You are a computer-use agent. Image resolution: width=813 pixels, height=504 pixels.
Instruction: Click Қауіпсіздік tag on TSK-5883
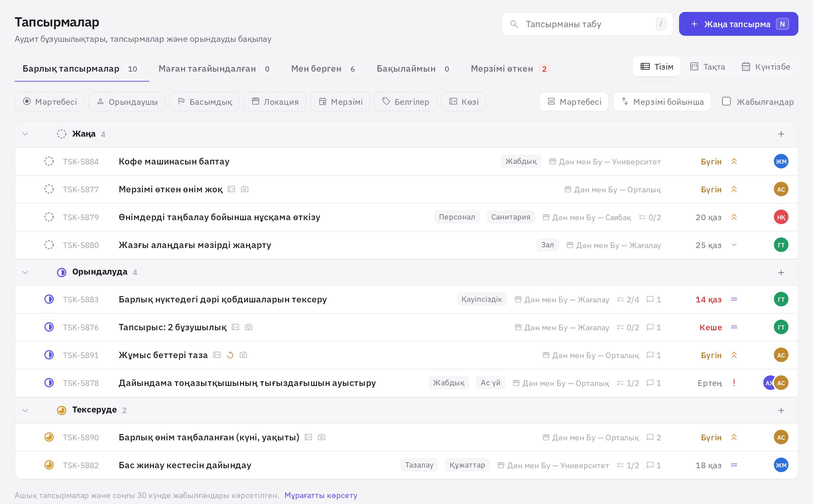(x=482, y=299)
